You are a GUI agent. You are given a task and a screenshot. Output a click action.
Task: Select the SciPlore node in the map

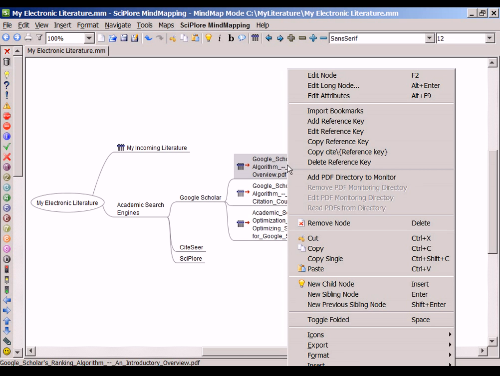[191, 259]
